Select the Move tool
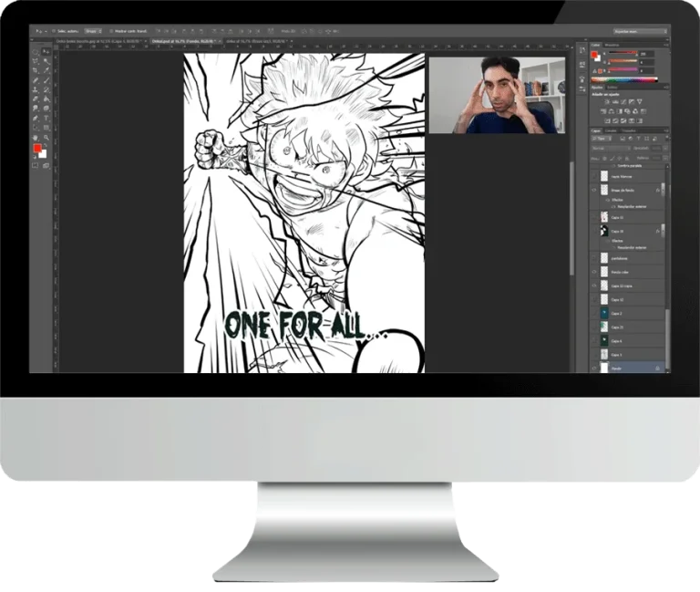The image size is (700, 592). (x=46, y=51)
